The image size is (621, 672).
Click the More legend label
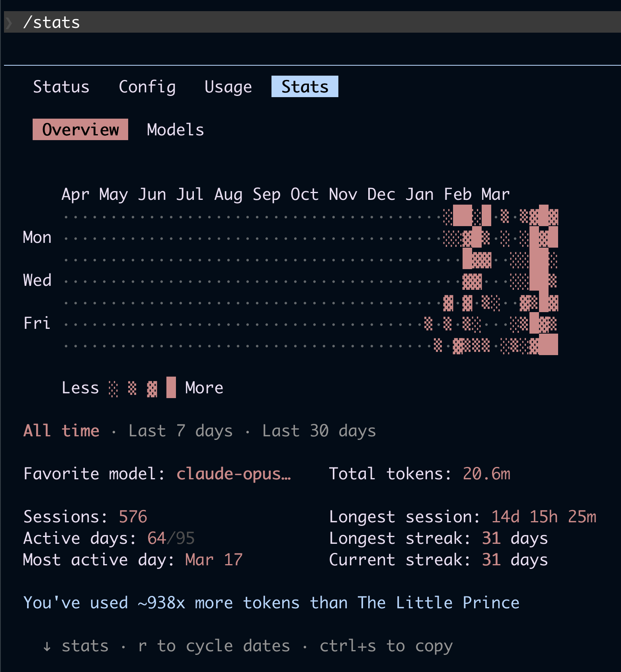click(x=204, y=388)
